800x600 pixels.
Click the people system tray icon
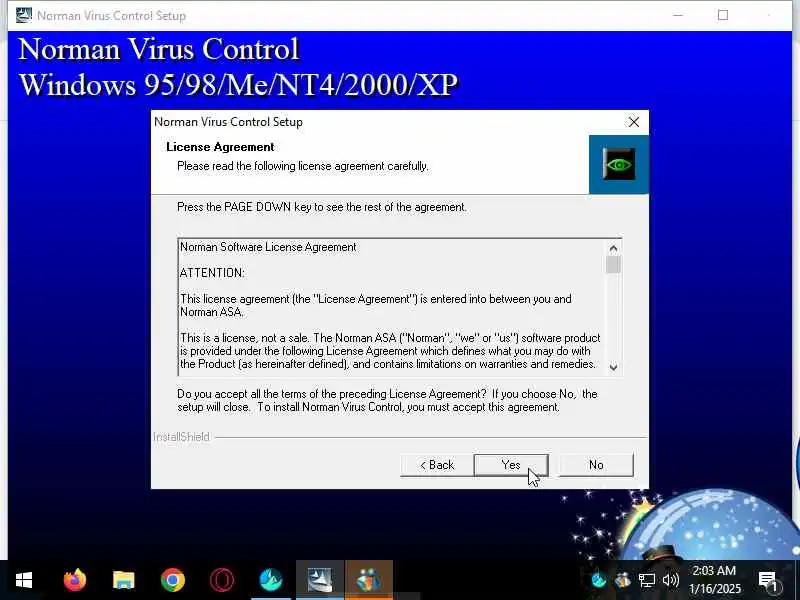pos(622,580)
